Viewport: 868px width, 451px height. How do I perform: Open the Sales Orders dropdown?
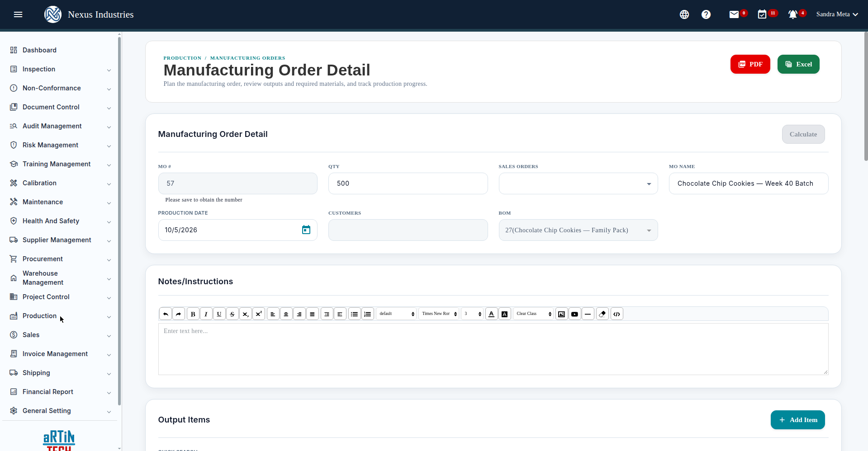578,183
